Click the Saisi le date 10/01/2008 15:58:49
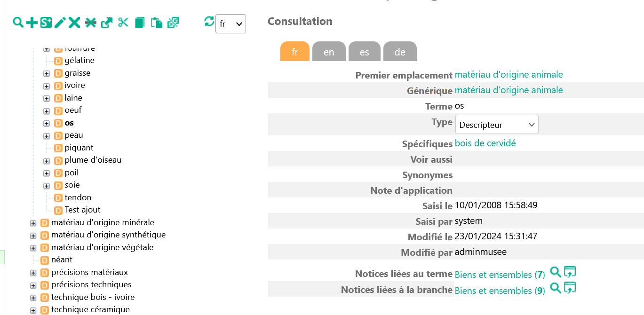 (496, 205)
